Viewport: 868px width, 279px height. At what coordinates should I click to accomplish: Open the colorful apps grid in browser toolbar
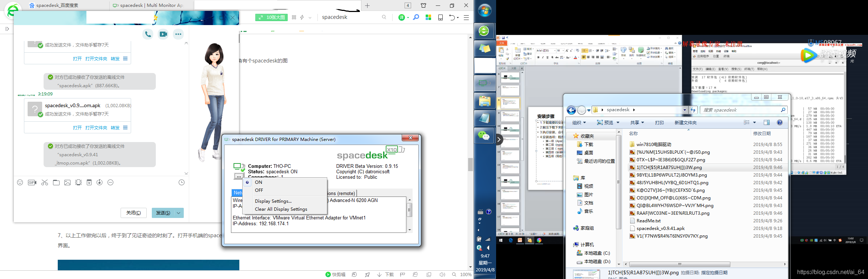pyautogui.click(x=429, y=17)
